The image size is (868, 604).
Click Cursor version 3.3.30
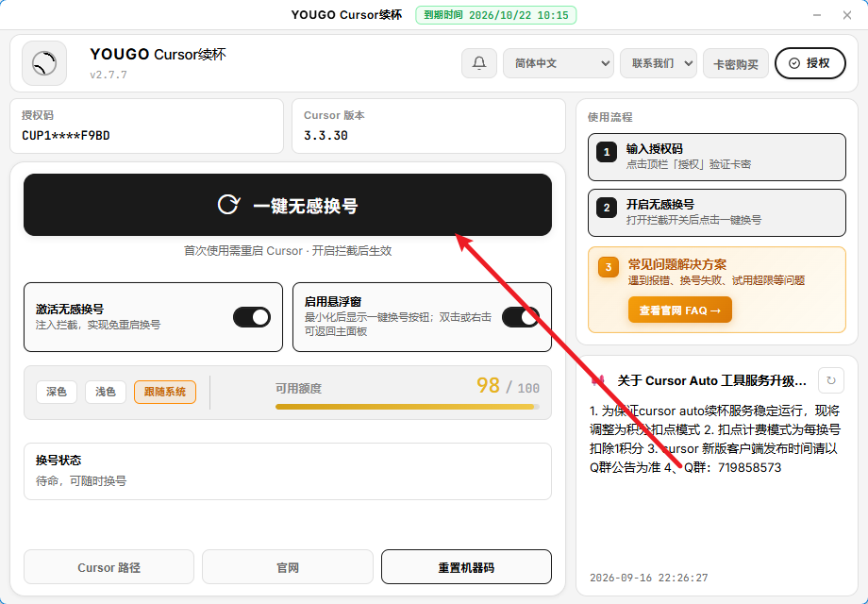(325, 136)
